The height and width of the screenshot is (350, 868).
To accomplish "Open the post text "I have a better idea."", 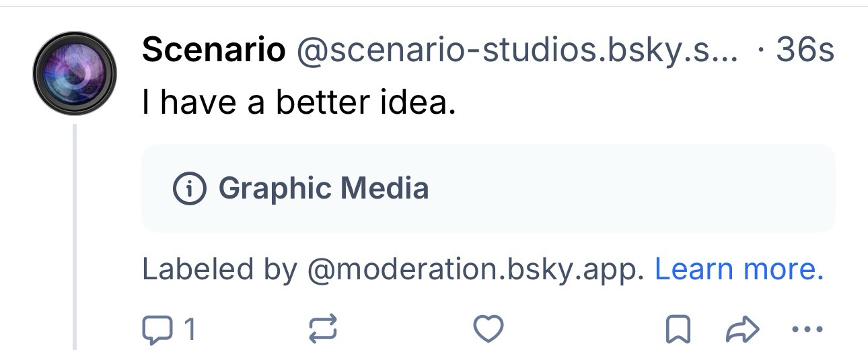I will point(299,102).
